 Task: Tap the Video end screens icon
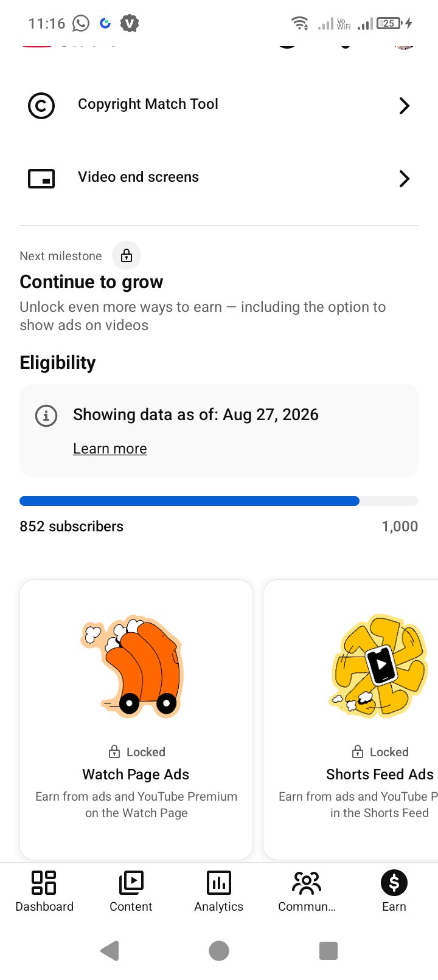tap(41, 179)
